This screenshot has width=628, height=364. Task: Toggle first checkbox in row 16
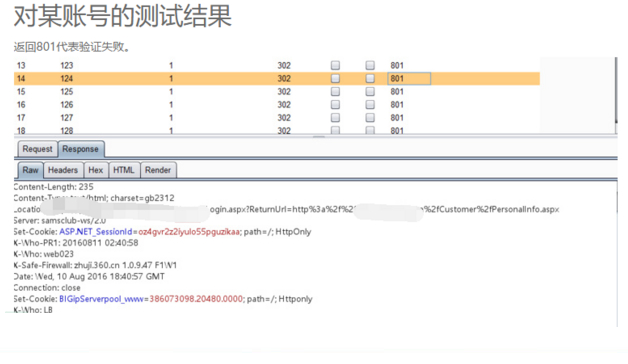point(335,105)
